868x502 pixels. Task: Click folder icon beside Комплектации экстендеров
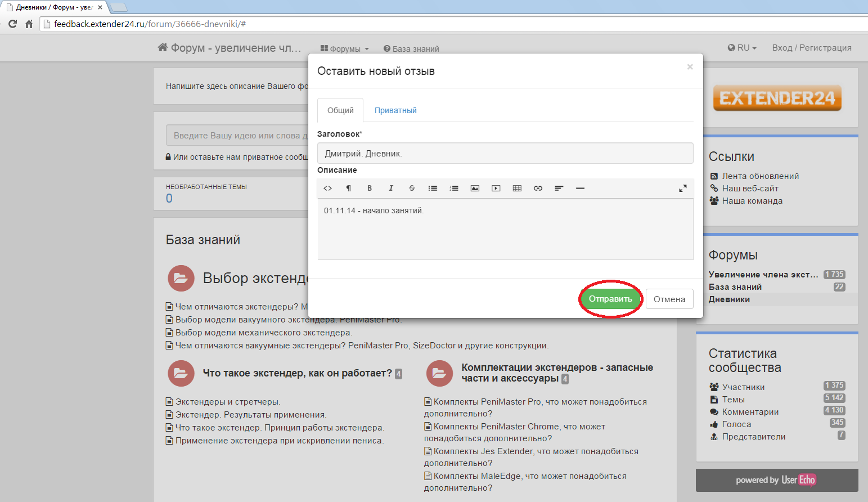(439, 373)
